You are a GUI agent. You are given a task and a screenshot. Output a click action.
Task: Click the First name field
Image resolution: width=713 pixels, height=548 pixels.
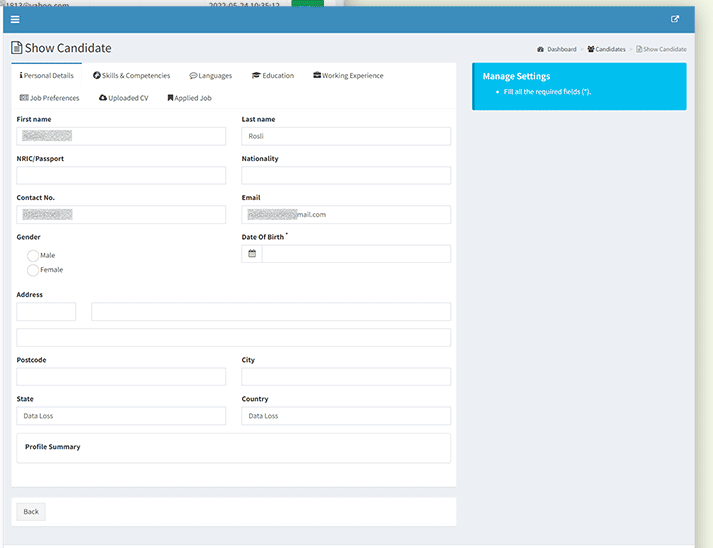coord(121,136)
